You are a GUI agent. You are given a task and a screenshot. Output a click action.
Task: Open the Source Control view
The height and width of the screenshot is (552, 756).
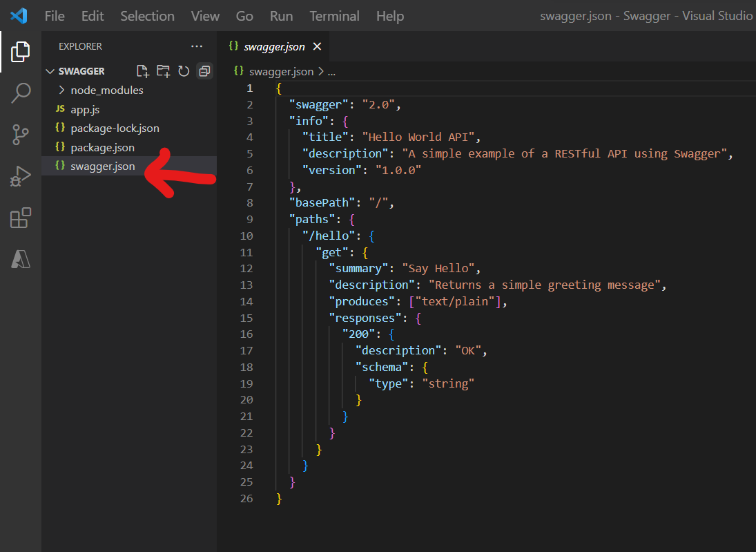(21, 134)
